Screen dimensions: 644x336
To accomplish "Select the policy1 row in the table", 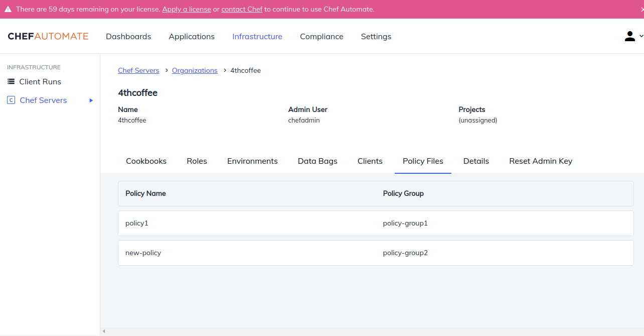I will click(x=137, y=223).
